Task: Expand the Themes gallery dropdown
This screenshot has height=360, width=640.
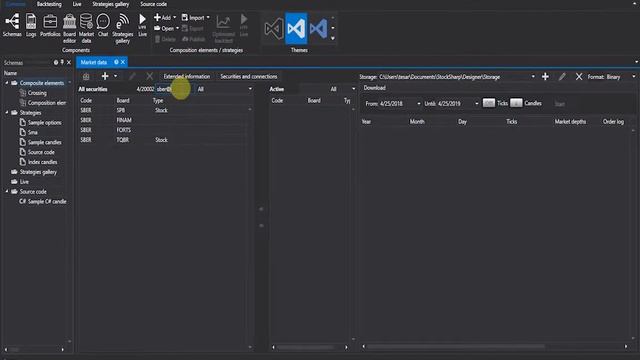Action: pyautogui.click(x=333, y=39)
